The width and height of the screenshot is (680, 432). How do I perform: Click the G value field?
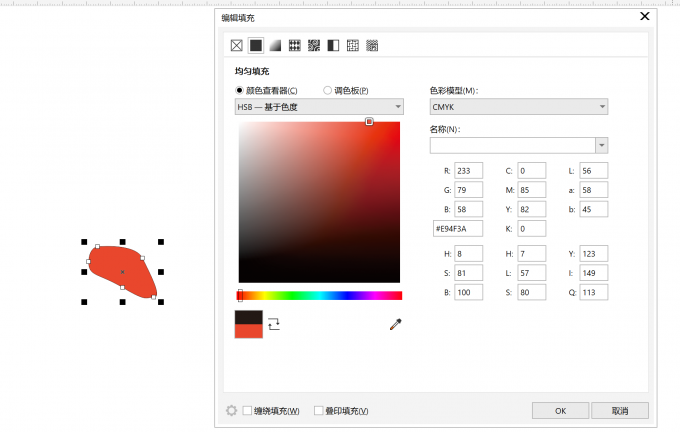pyautogui.click(x=468, y=190)
